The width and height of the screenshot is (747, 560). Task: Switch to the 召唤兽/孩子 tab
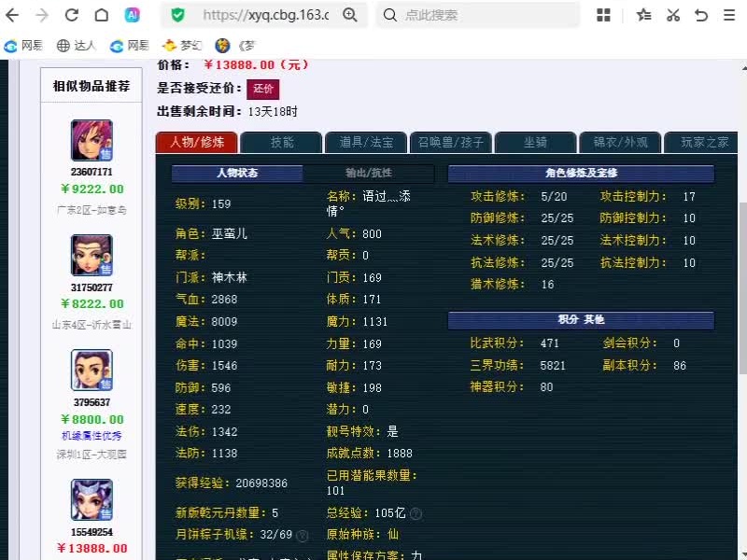pos(451,143)
